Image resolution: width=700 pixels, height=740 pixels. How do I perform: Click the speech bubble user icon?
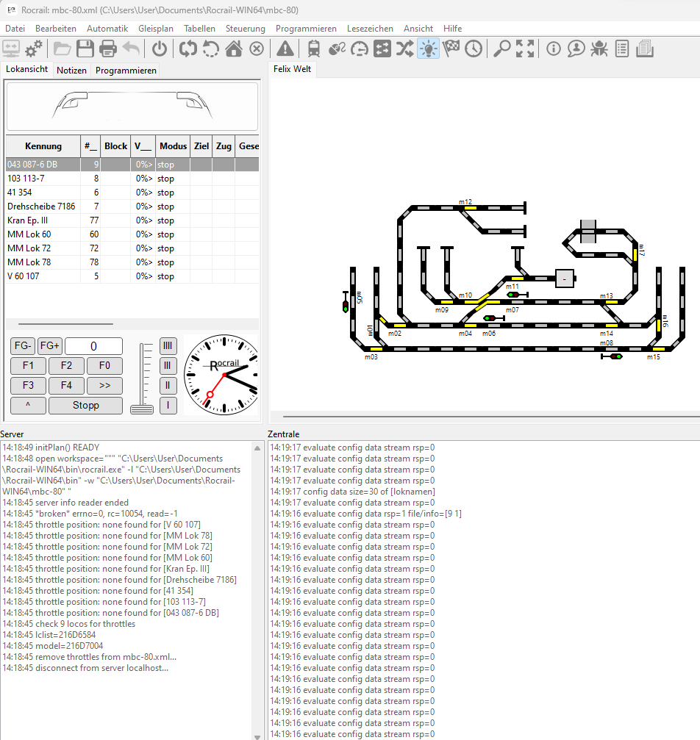coord(576,49)
